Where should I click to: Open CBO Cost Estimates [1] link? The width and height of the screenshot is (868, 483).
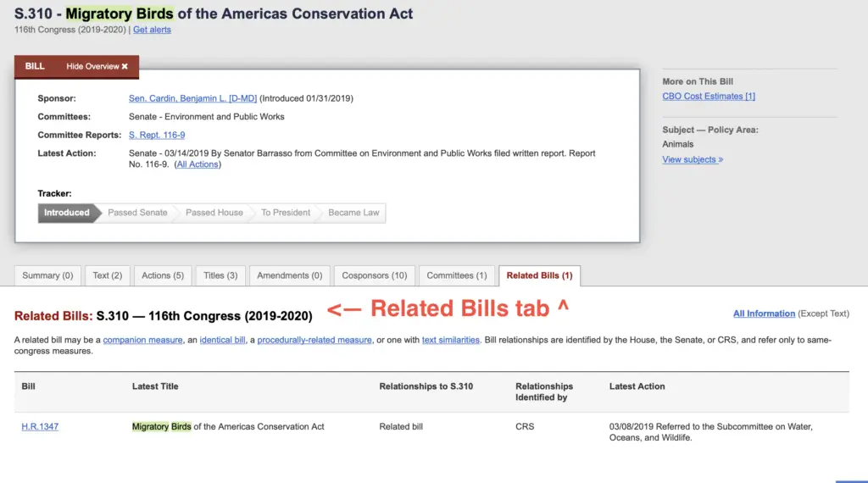tap(709, 97)
